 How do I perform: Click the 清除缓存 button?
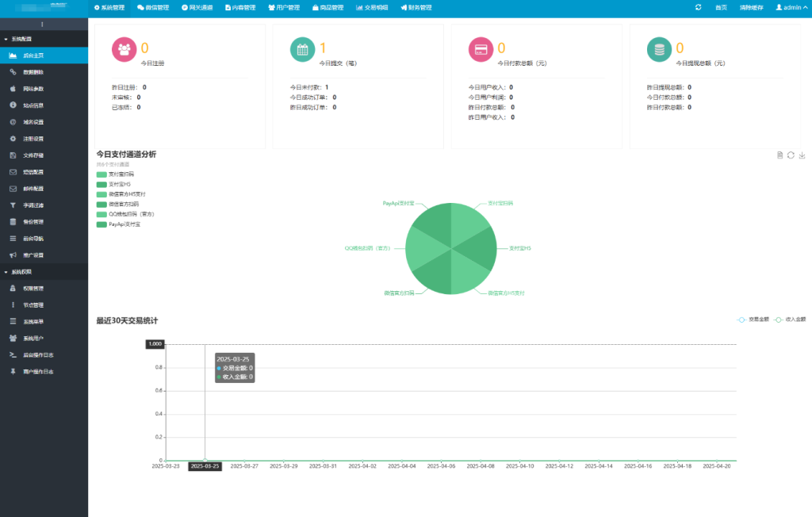click(750, 7)
